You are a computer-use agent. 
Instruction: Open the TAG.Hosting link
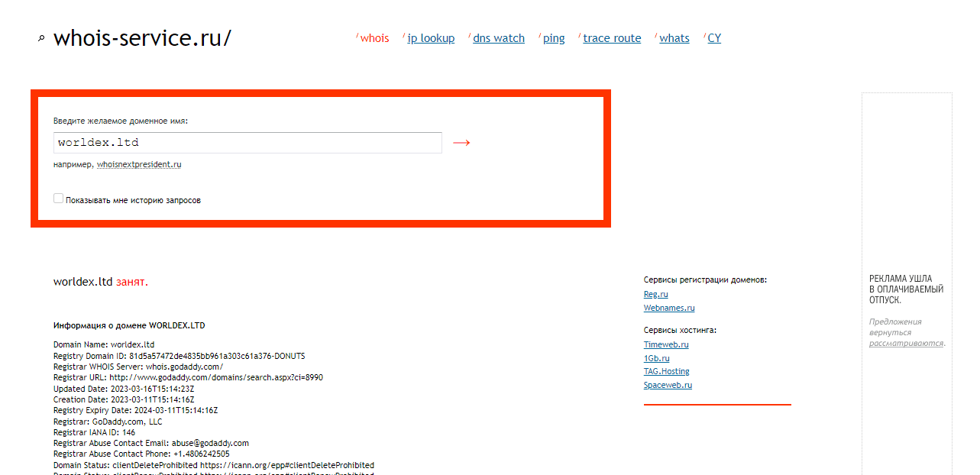pos(666,371)
